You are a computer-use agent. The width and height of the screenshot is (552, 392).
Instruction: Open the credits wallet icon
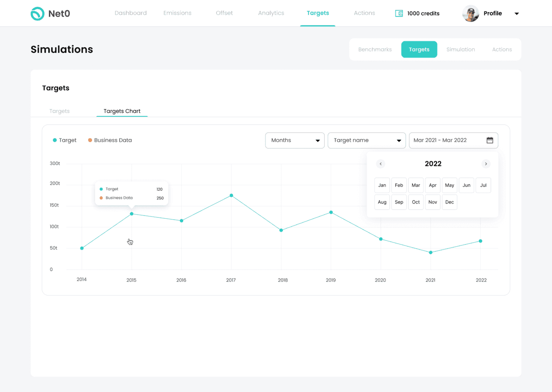(x=399, y=13)
